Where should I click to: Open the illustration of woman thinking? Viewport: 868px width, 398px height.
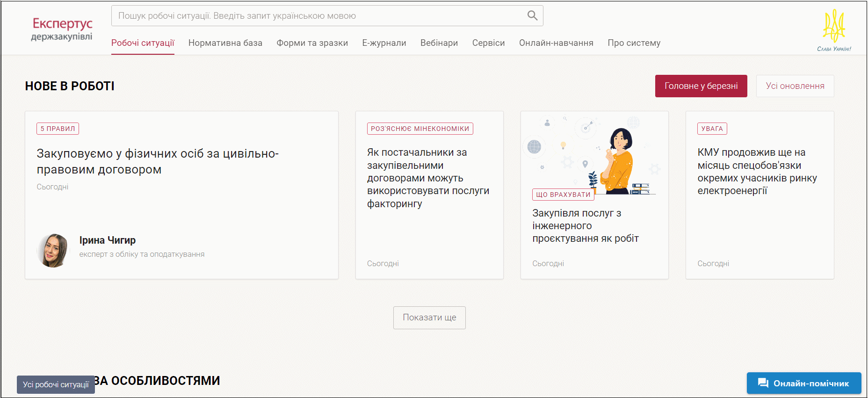(x=594, y=154)
